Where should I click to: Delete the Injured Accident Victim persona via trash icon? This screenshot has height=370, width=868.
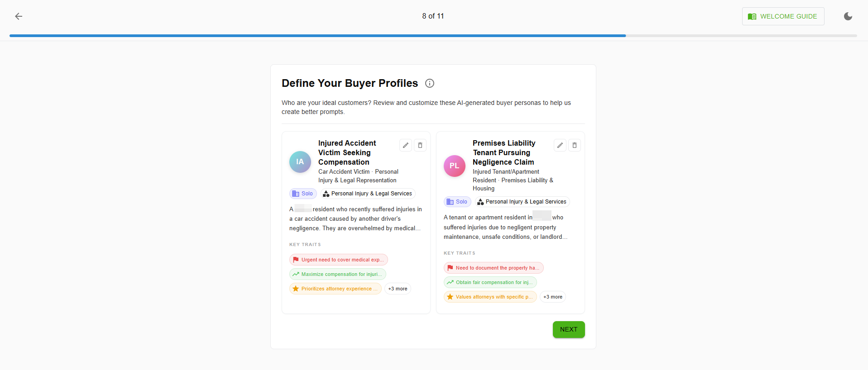pyautogui.click(x=420, y=145)
